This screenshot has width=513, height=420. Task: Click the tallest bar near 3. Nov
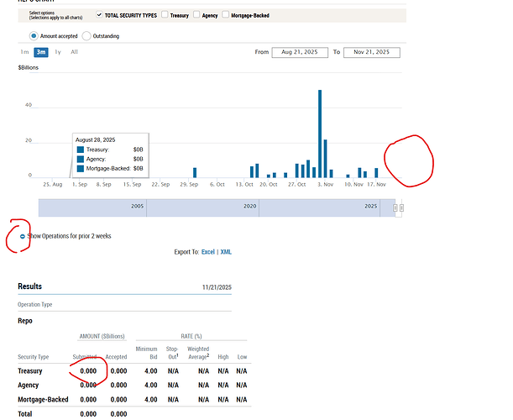coord(320,134)
